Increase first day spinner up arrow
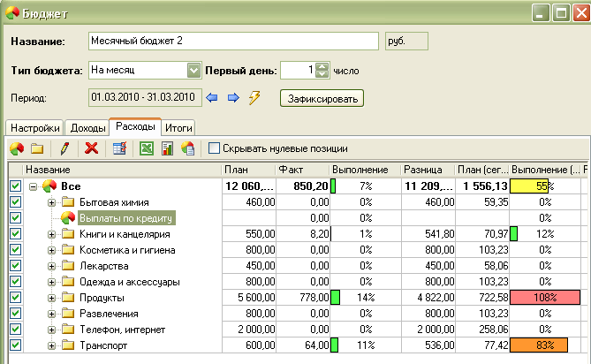Image resolution: width=591 pixels, height=364 pixels. pos(322,66)
